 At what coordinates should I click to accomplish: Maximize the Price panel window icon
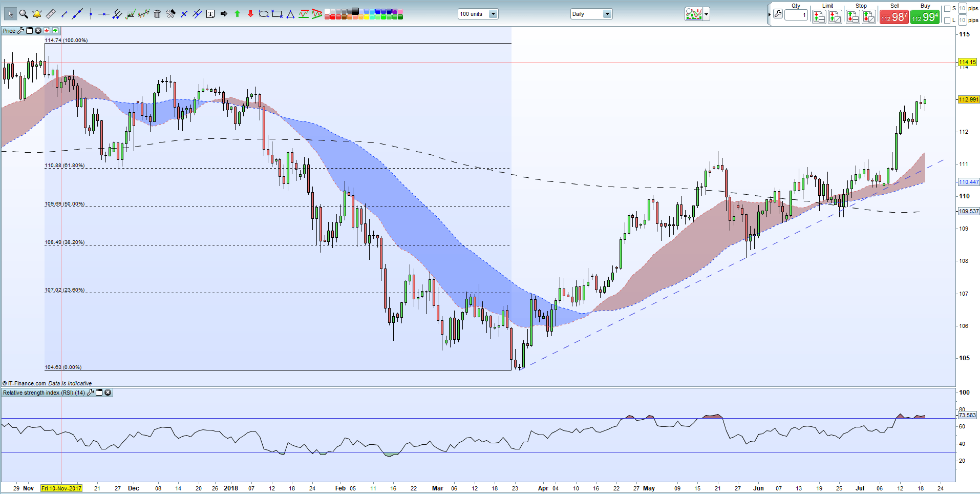(29, 31)
